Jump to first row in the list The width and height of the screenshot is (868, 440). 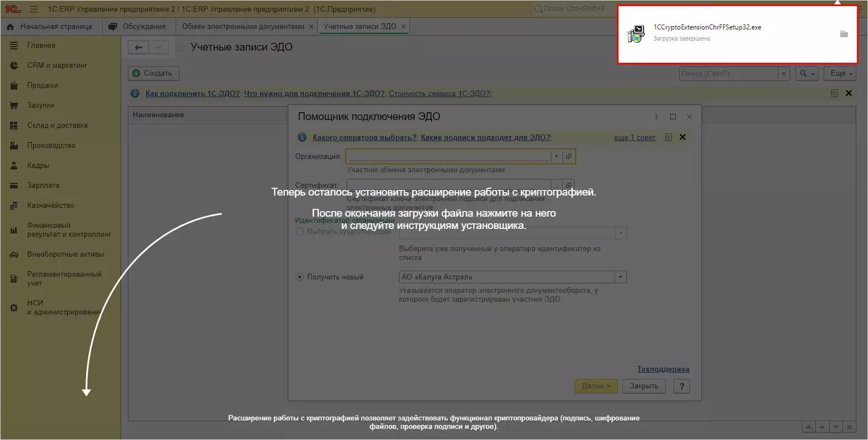pyautogui.click(x=809, y=427)
